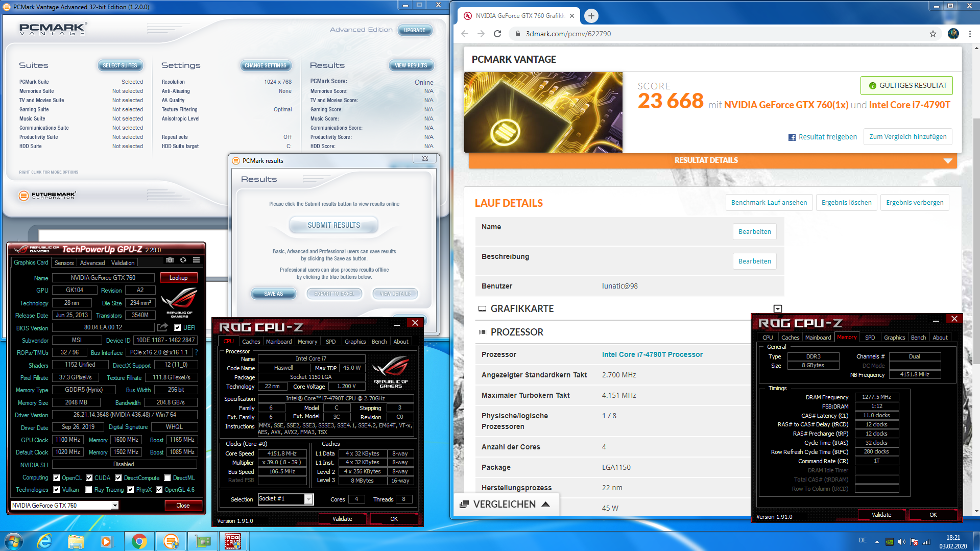Click the 3dmark.com address bar
Screen dimensions: 980x551
pos(725,34)
